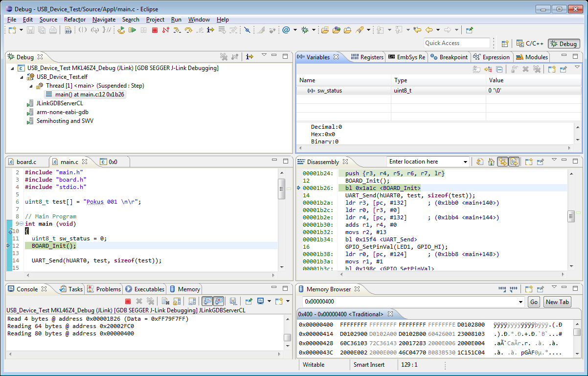Click the Quick Access search field
The height and width of the screenshot is (376, 588).
(x=456, y=43)
